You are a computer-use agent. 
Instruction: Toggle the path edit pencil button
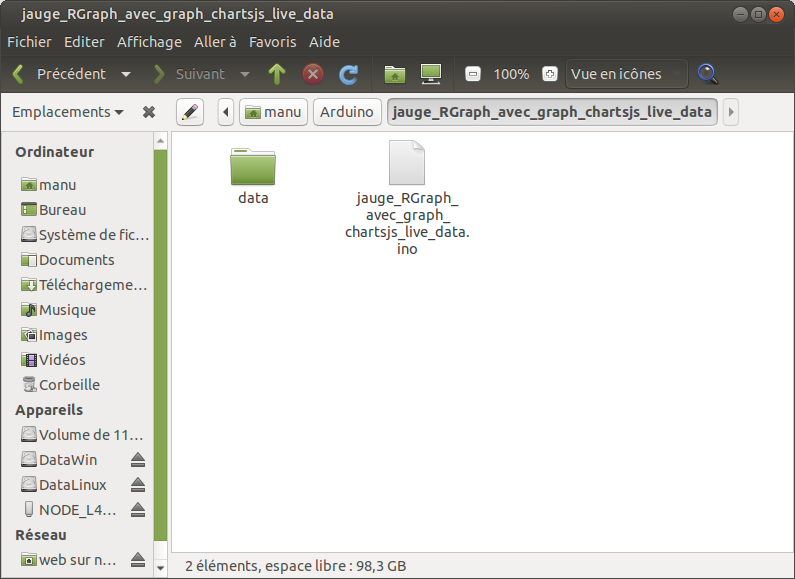pos(190,112)
